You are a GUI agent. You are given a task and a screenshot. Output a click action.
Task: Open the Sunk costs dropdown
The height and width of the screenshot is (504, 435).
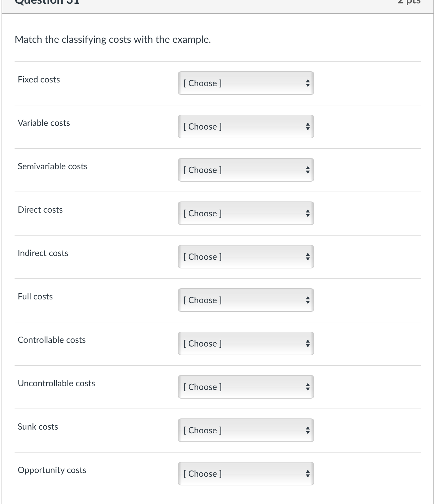246,430
